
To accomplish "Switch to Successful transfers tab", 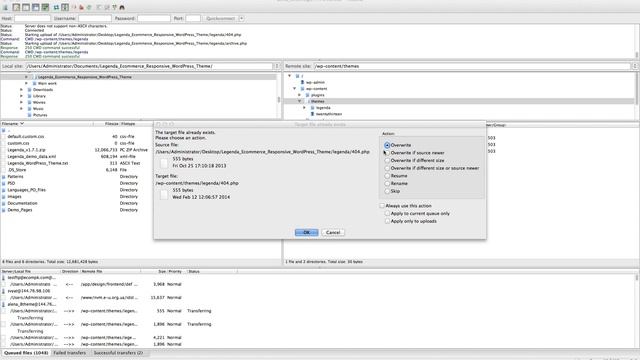I will click(x=118, y=353).
